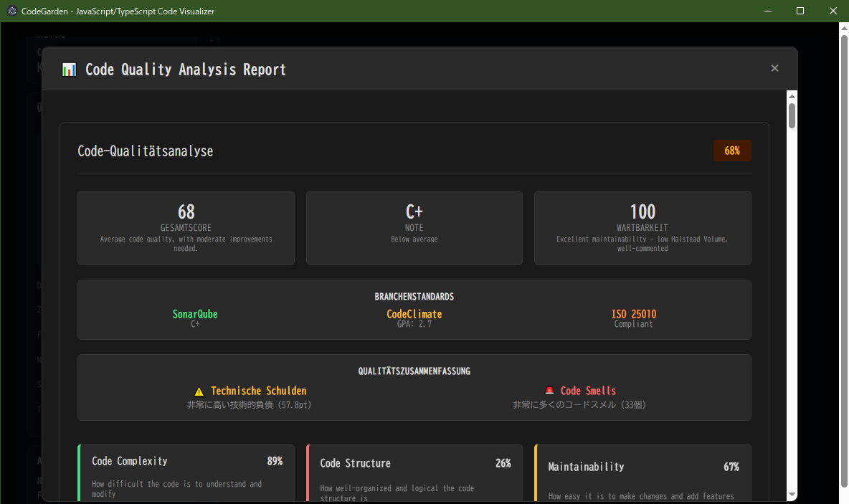Image resolution: width=849 pixels, height=504 pixels.
Task: Open the Code Structure metric card
Action: pyautogui.click(x=414, y=473)
